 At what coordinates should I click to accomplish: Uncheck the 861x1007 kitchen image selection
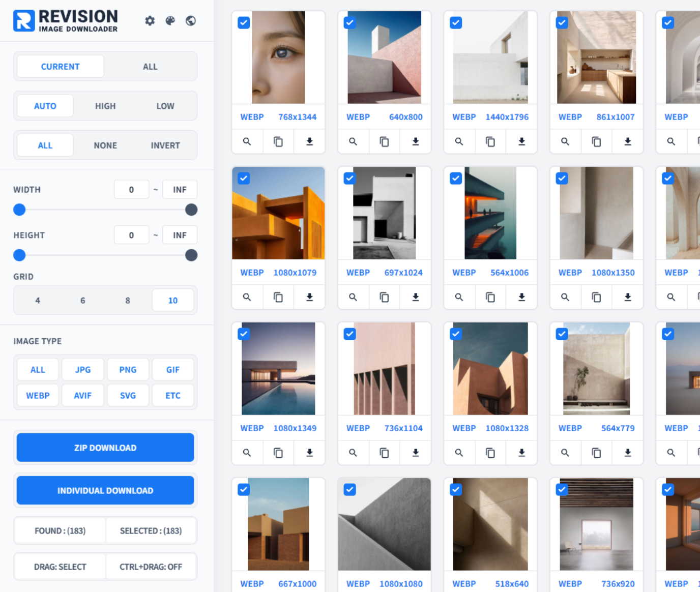point(562,22)
